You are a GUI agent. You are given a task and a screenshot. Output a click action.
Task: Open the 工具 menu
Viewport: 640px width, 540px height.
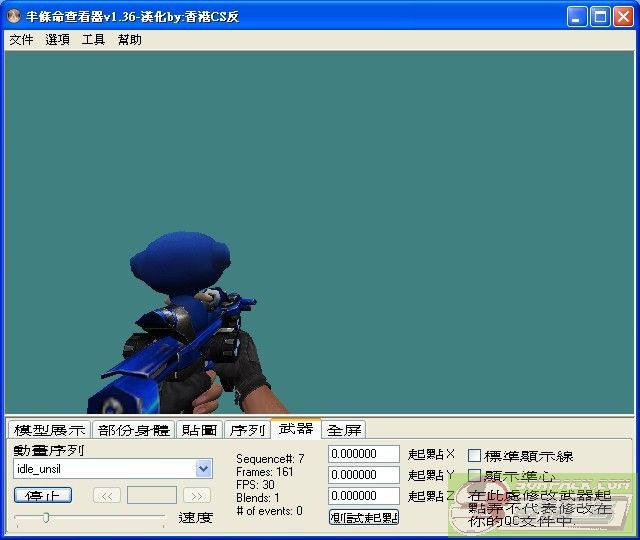[93, 40]
